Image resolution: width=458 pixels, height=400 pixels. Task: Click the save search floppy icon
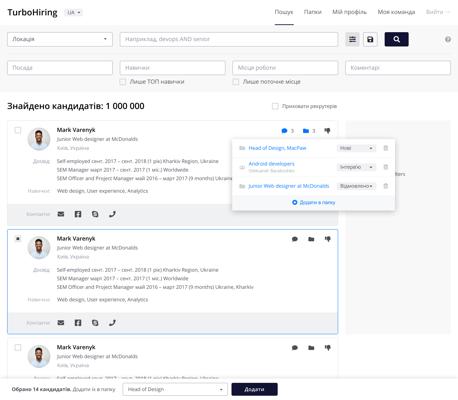[x=370, y=39]
